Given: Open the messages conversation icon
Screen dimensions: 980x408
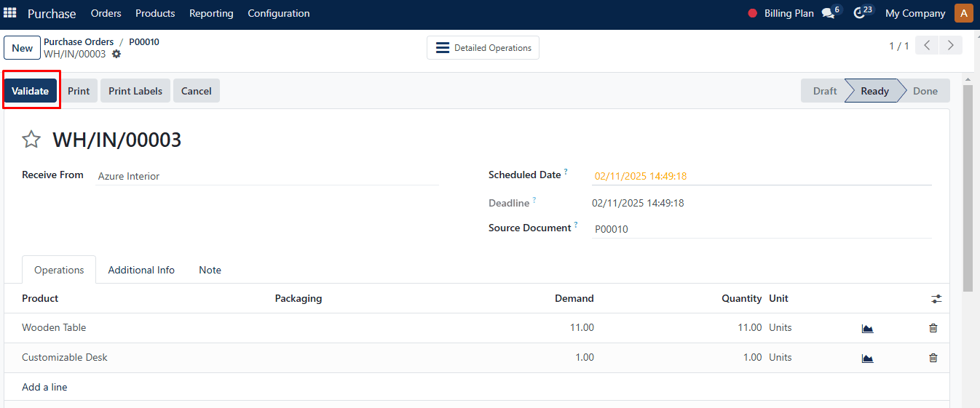Looking at the screenshot, I should pyautogui.click(x=828, y=13).
